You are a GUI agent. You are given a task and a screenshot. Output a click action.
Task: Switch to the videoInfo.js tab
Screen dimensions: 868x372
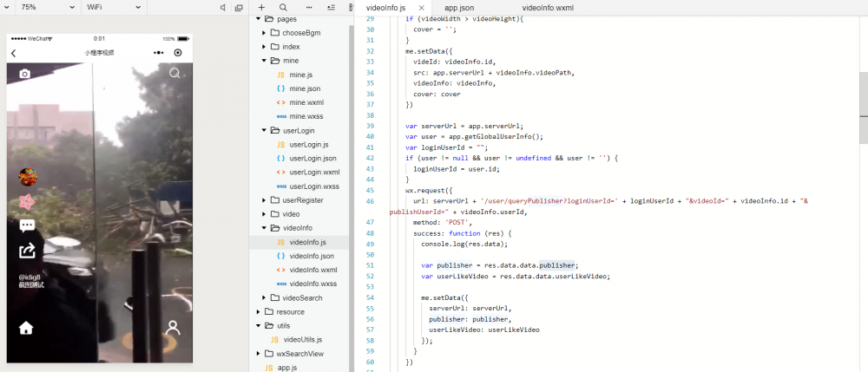(x=386, y=8)
